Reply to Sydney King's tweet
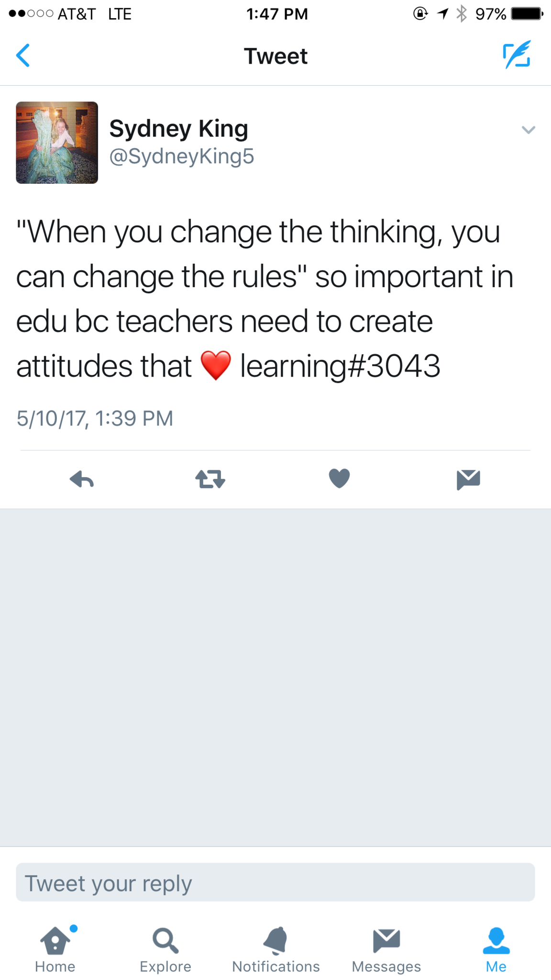 [x=82, y=479]
